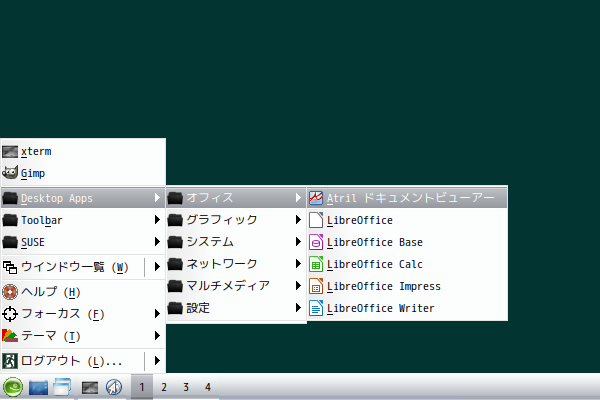Screen dimensions: 600x400
Task: Click the テーマ colorful icon
Action: pyautogui.click(x=10, y=336)
